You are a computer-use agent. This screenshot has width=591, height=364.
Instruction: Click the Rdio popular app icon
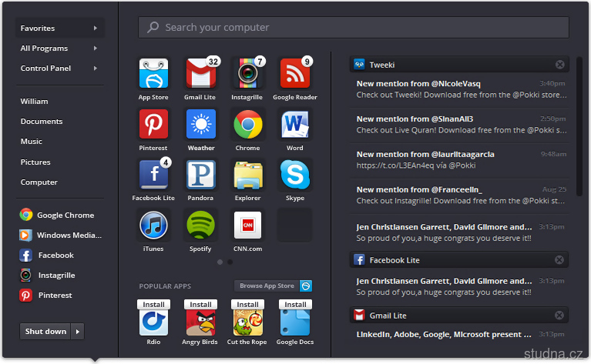(153, 322)
